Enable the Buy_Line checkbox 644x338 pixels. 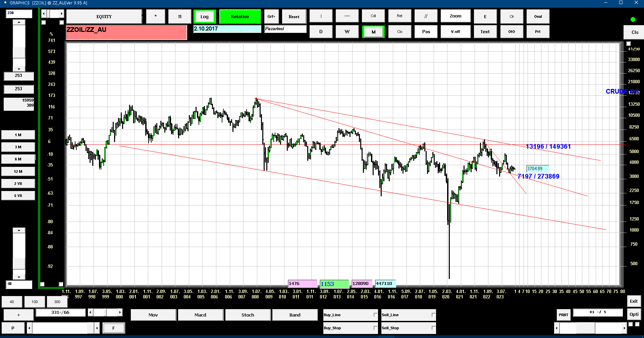click(x=375, y=315)
